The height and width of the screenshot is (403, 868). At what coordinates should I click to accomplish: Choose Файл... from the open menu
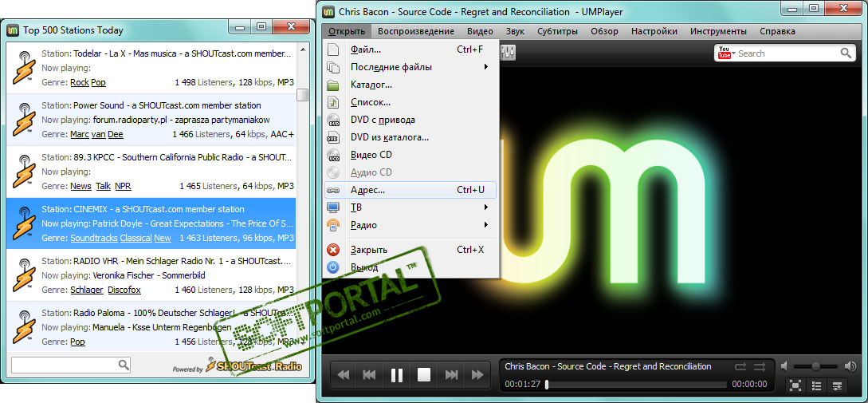[x=410, y=49]
